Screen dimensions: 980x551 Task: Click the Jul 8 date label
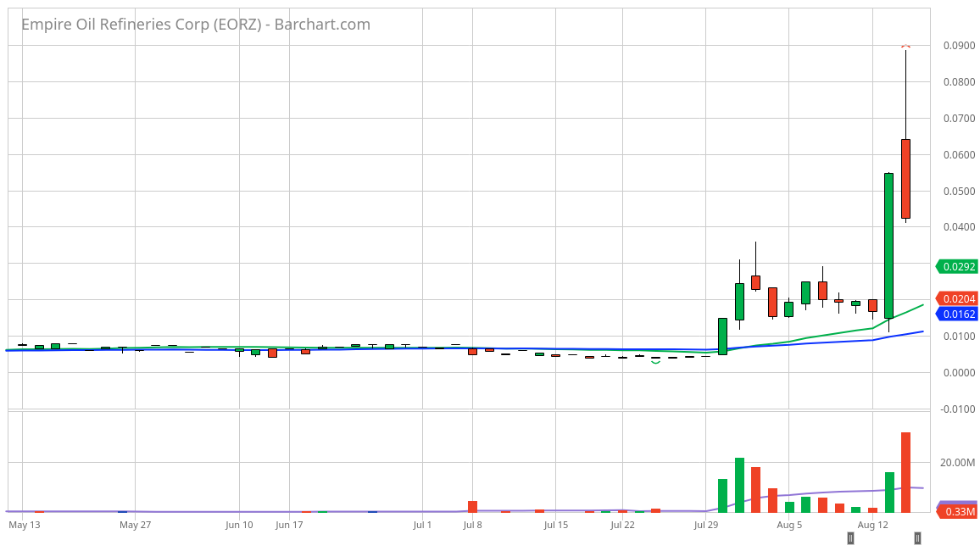coord(472,525)
